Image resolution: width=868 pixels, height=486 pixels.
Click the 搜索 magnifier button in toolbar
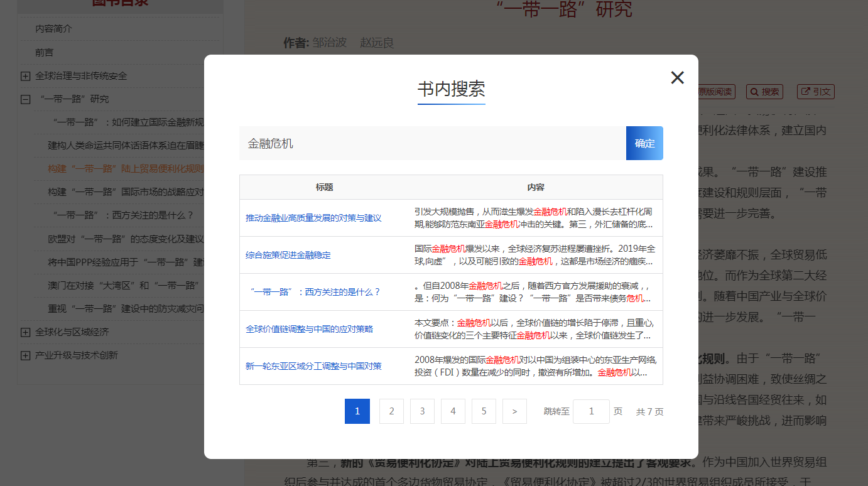764,92
